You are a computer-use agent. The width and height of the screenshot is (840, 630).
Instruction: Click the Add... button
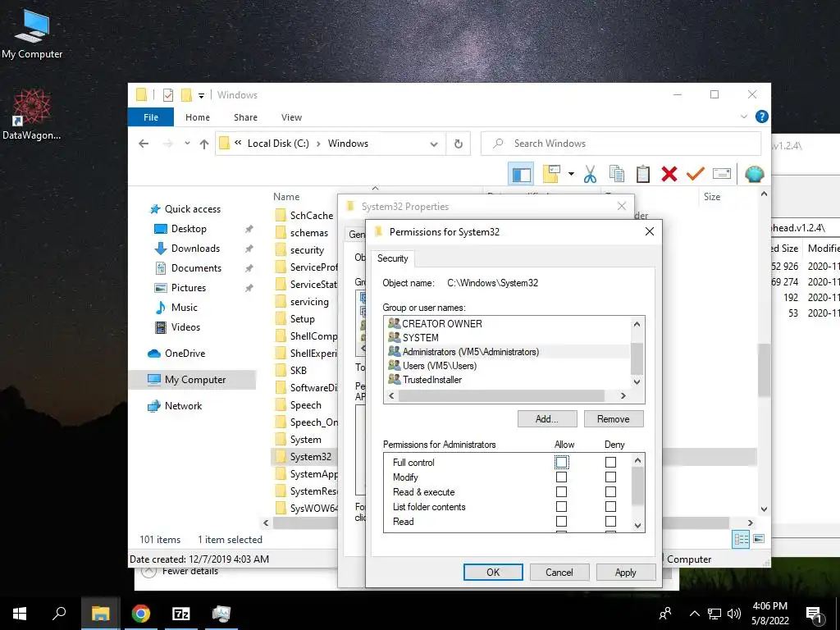[547, 419]
